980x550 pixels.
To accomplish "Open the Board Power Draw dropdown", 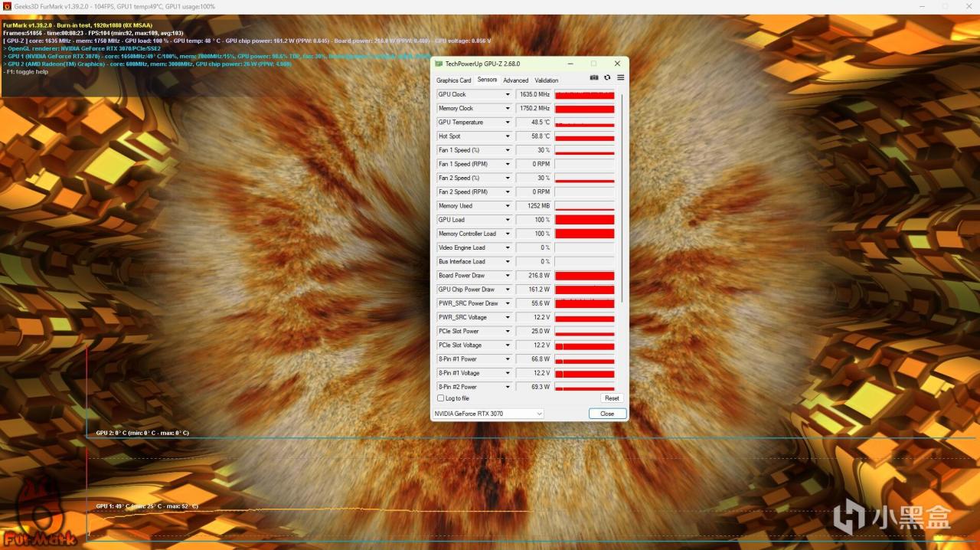I will coord(507,276).
